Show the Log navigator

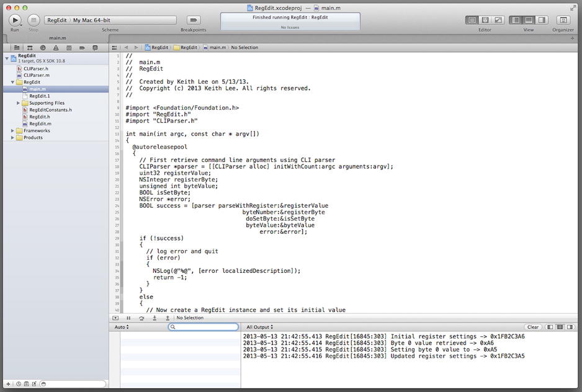[x=95, y=48]
